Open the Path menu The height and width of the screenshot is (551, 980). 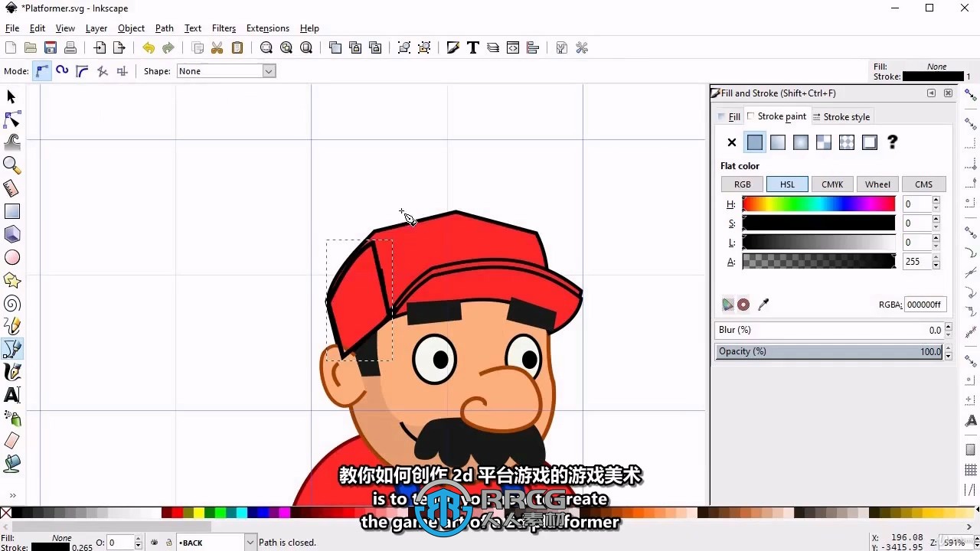165,28
